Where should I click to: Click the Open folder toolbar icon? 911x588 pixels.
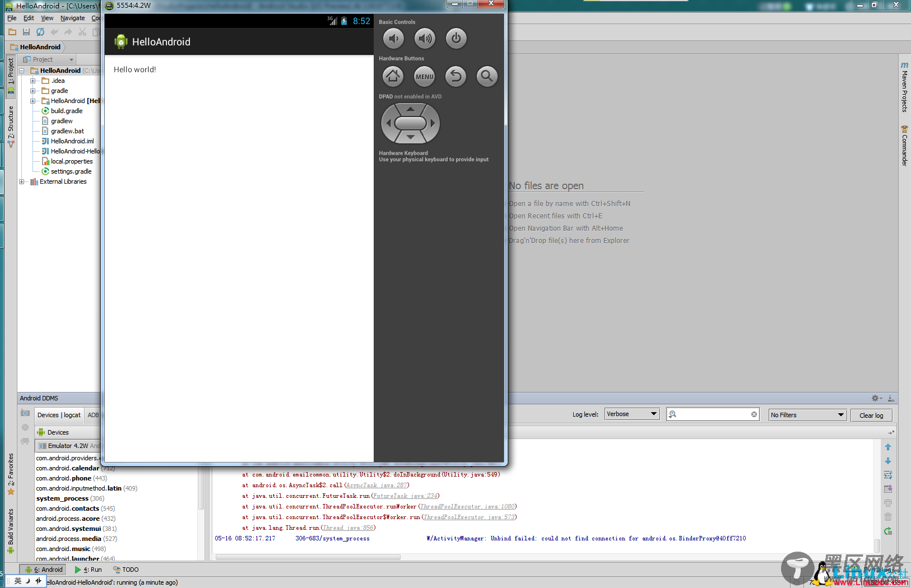pyautogui.click(x=12, y=32)
